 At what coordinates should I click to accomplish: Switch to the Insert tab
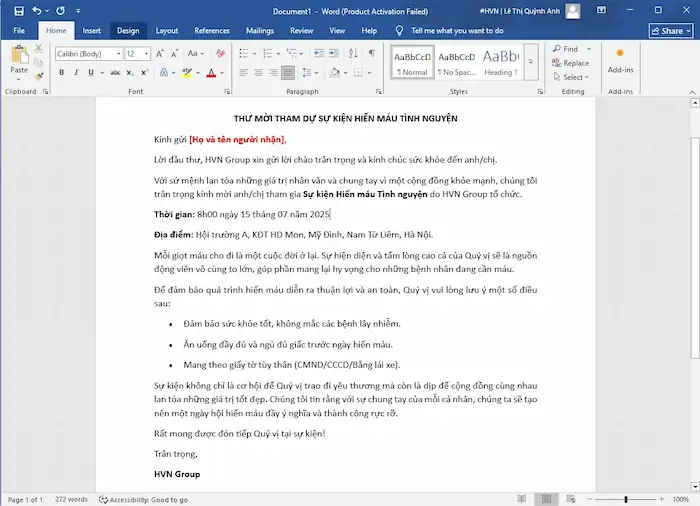pos(91,31)
